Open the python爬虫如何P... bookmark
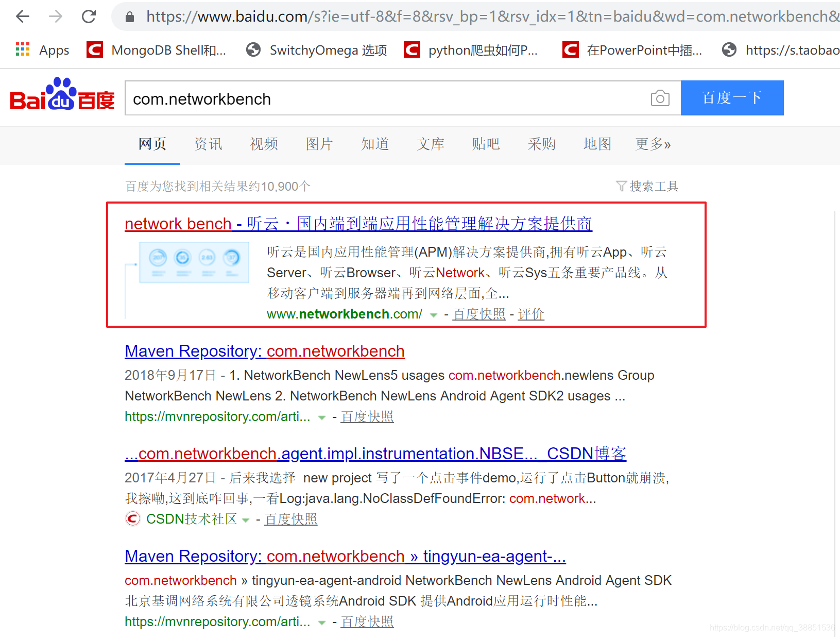840x637 pixels. click(471, 50)
